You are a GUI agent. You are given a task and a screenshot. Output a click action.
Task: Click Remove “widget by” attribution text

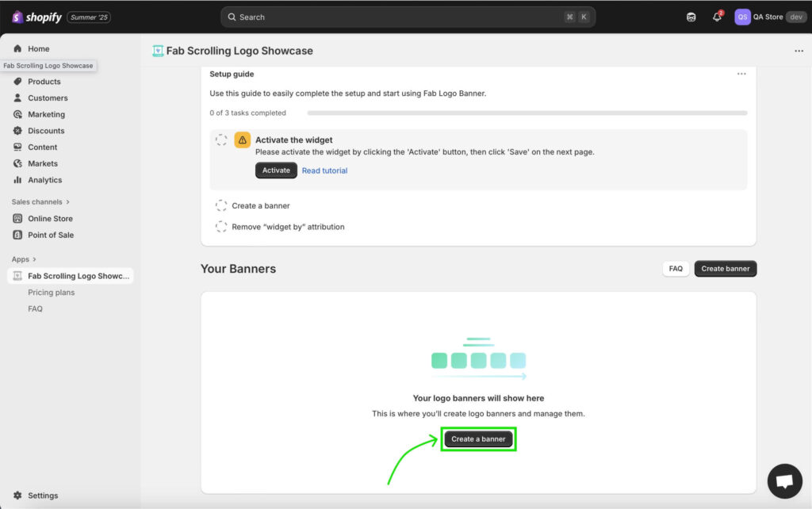coord(288,227)
